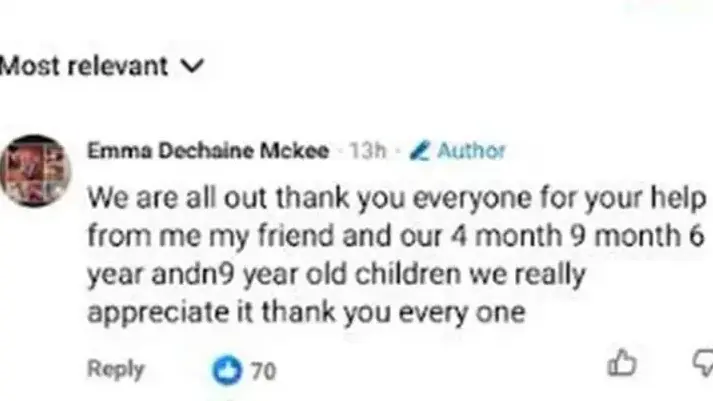Select the Author label text

[x=471, y=150]
